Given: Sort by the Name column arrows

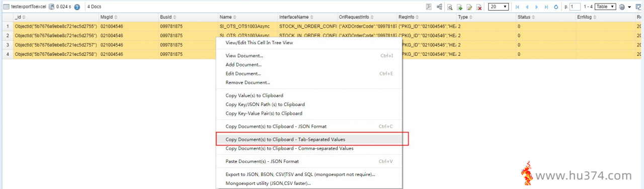Looking at the screenshot, I should (x=235, y=17).
